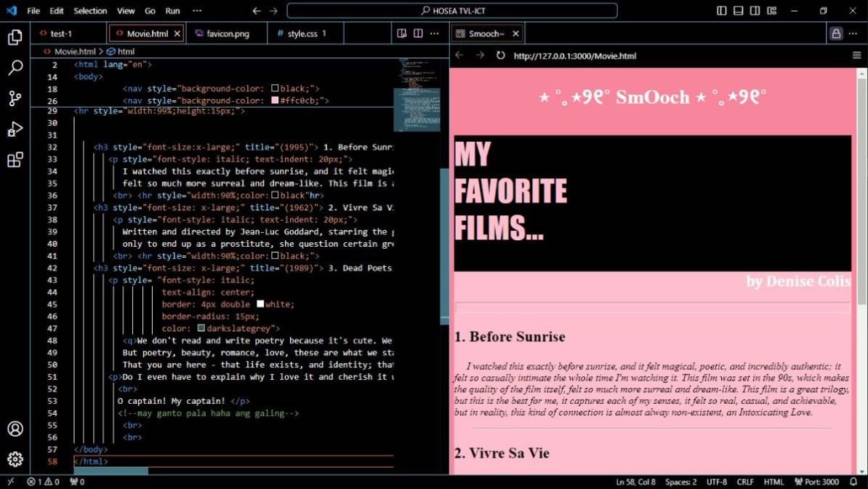Click Ln 58, Col 8 in status bar
Screen dimensions: 868x489
pyautogui.click(x=635, y=482)
